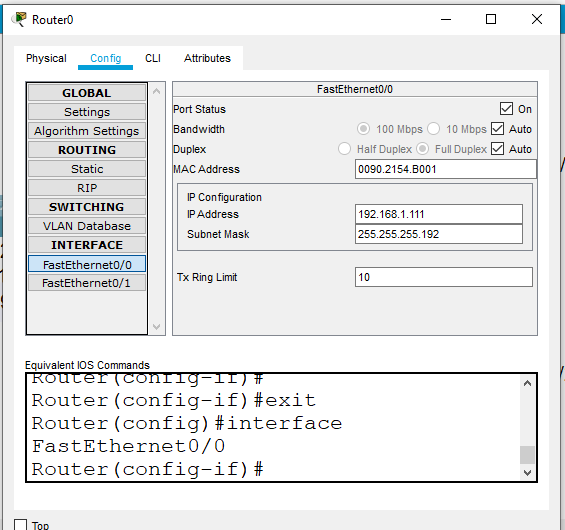Click the MAC Address field
This screenshot has height=530, width=565.
click(446, 169)
